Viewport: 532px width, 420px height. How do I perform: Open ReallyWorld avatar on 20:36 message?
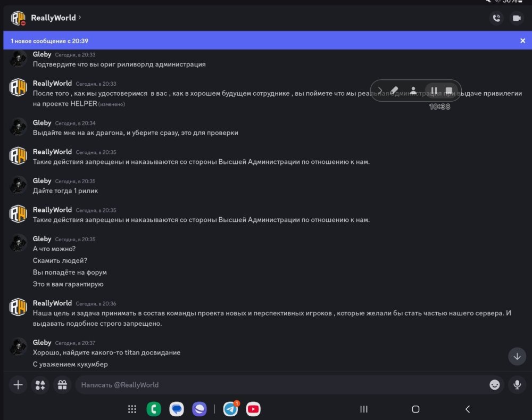18,307
